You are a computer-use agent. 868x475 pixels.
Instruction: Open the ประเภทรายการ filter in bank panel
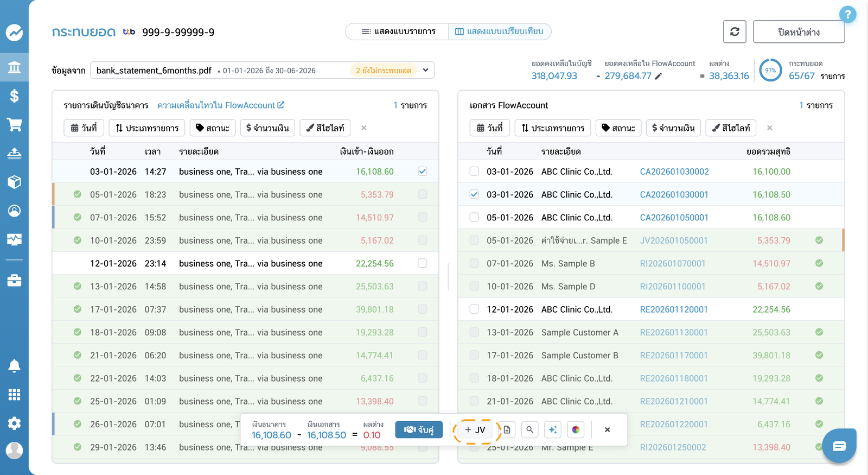(147, 128)
